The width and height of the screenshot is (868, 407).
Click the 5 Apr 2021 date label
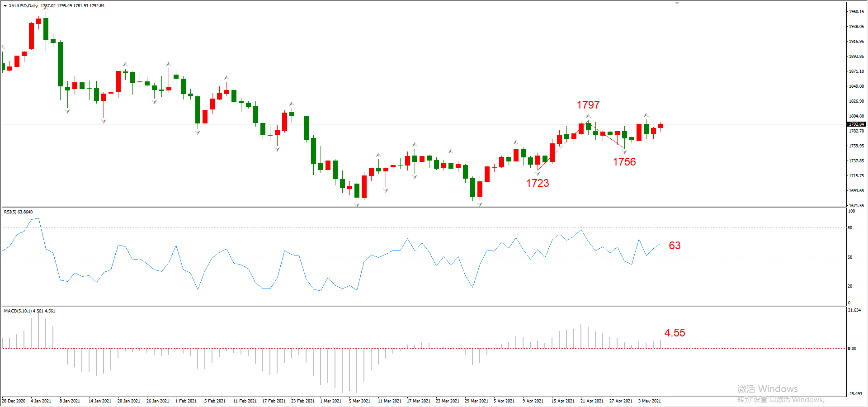[504, 401]
